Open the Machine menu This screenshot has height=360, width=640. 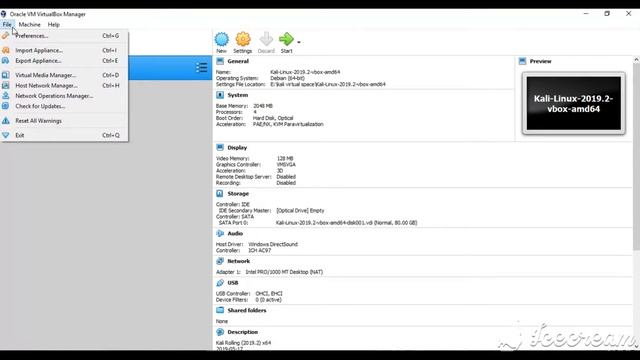(x=29, y=24)
